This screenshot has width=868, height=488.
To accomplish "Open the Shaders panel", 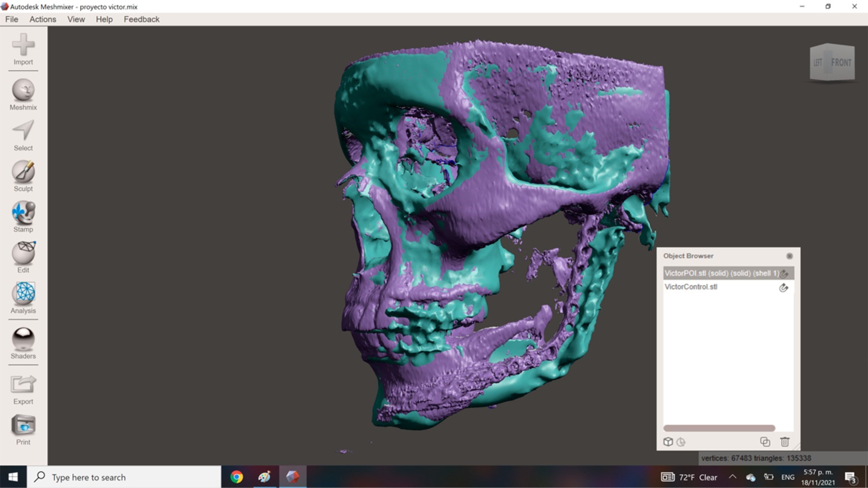I will tap(23, 343).
